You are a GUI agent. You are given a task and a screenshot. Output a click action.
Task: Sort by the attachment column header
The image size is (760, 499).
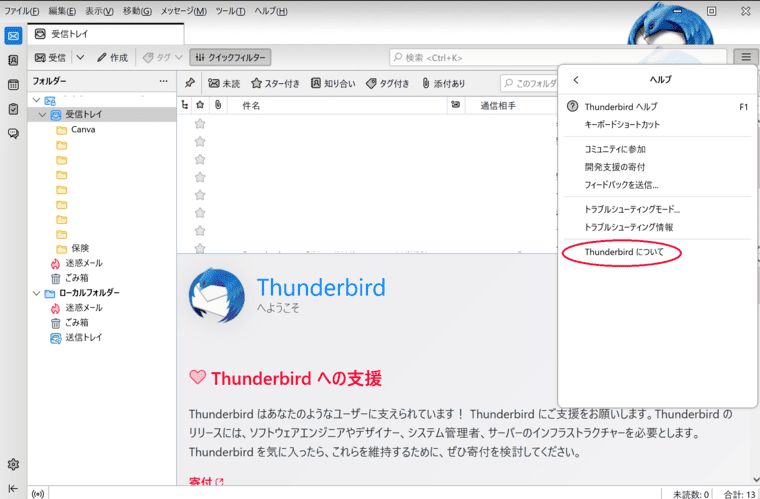[x=218, y=105]
